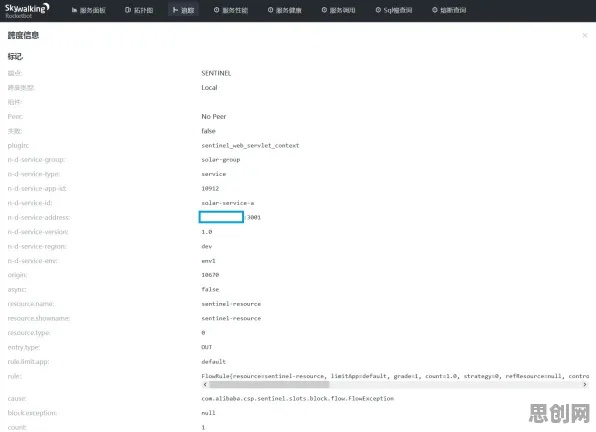Open the Sql慢查询 slow query page
The width and height of the screenshot is (596, 432).
(x=394, y=10)
